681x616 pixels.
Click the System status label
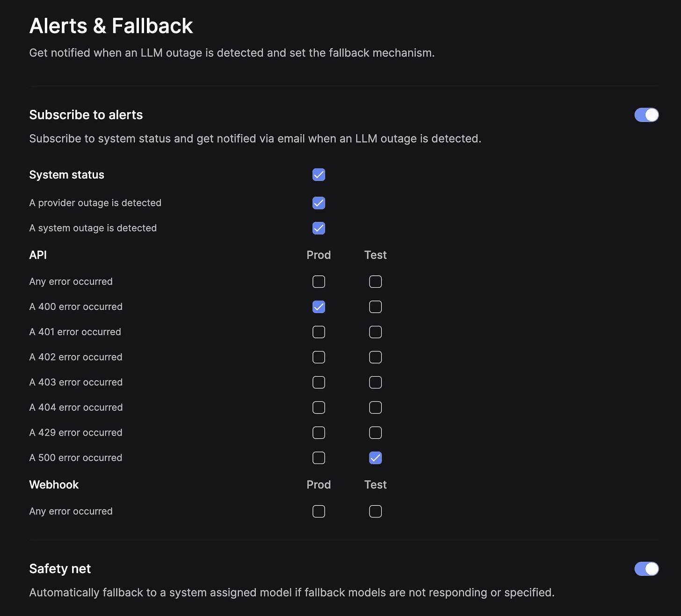click(67, 175)
